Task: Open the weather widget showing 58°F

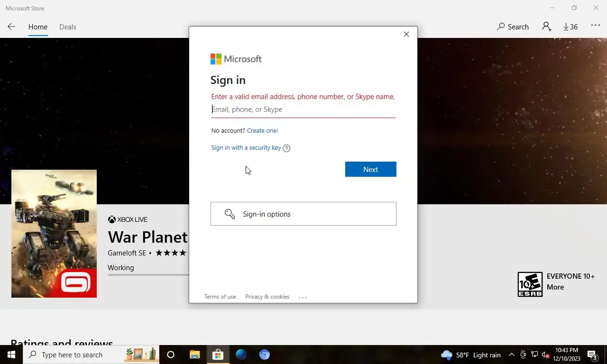Action: pyautogui.click(x=471, y=355)
